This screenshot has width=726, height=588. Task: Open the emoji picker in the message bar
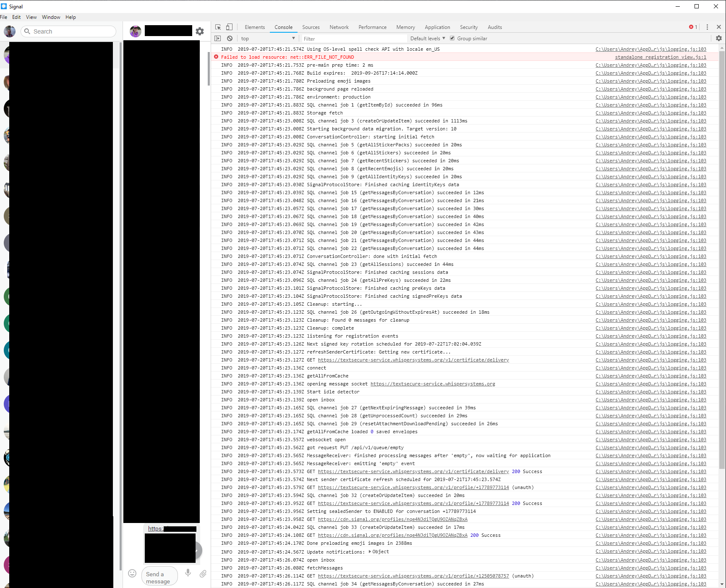coord(132,573)
